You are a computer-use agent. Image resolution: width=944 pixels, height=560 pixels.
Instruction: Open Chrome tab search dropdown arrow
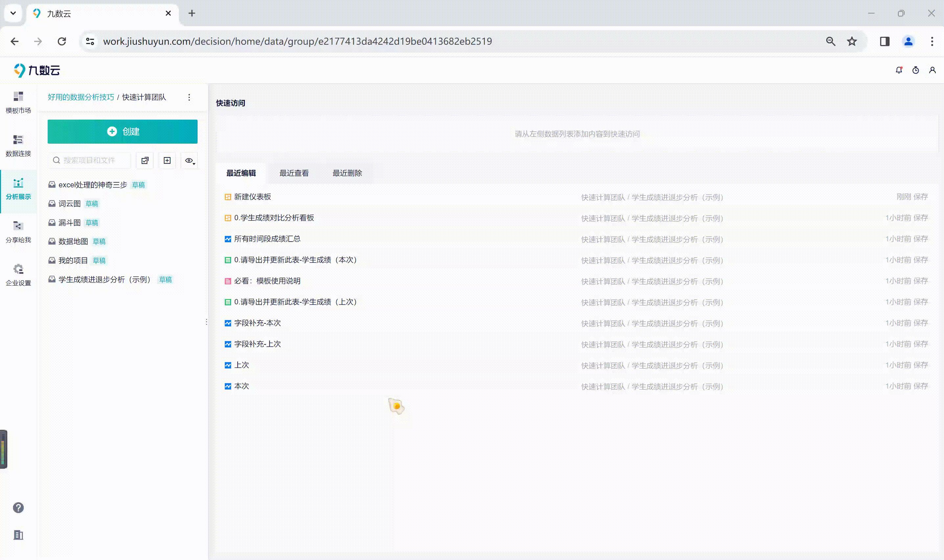[13, 13]
